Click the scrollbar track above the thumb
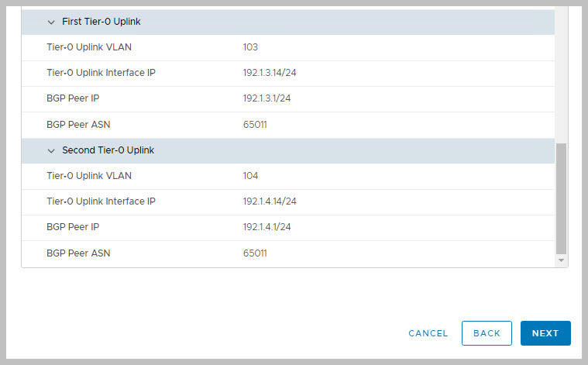The width and height of the screenshot is (588, 365). pyautogui.click(x=562, y=77)
